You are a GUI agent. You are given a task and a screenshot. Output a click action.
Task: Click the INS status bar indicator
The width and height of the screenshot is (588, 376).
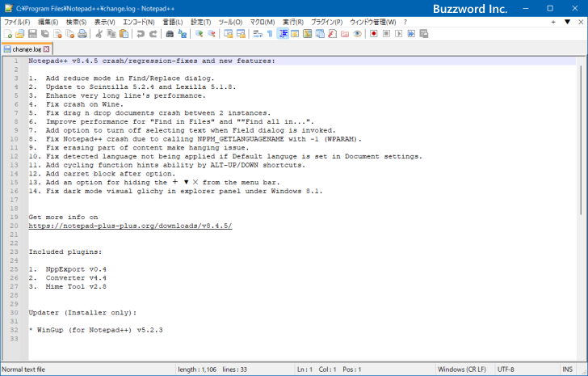pos(567,370)
